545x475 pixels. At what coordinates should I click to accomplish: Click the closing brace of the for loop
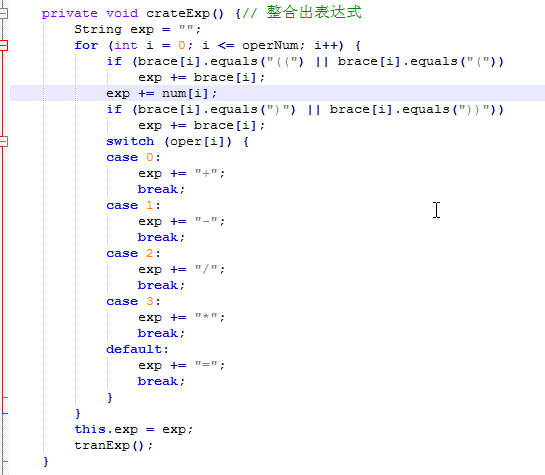[78, 413]
